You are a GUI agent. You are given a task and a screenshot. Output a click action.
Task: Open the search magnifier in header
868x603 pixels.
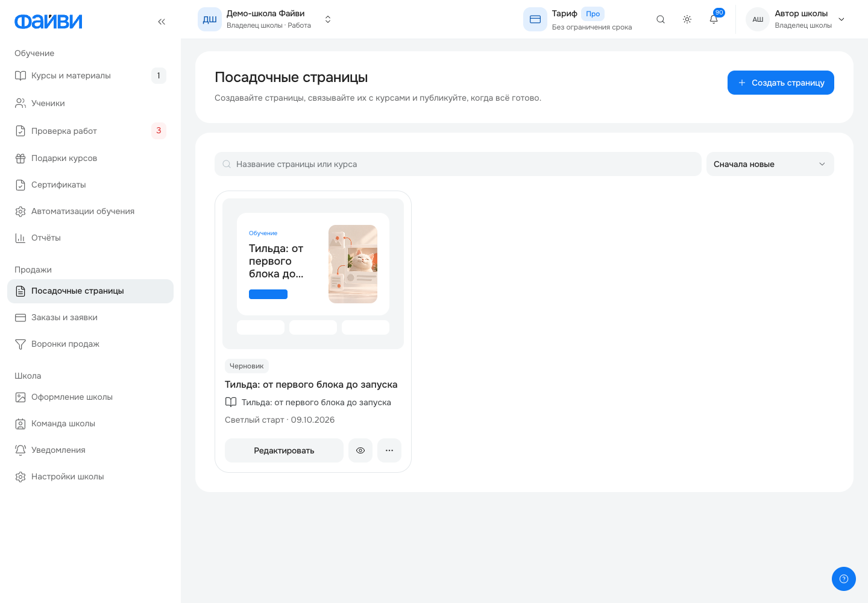coord(661,19)
